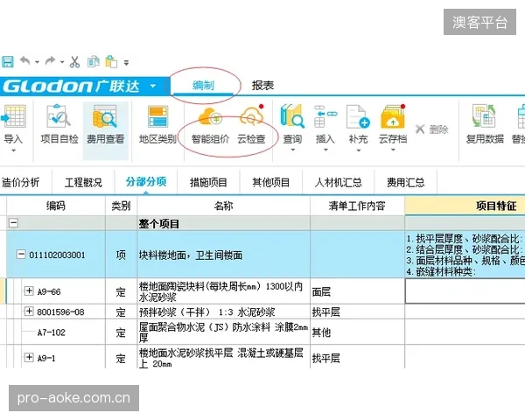Select cell 预拌砂浆（干拌）1:3 水泥砂浆
Screen dimensions: 525x420
224,312
